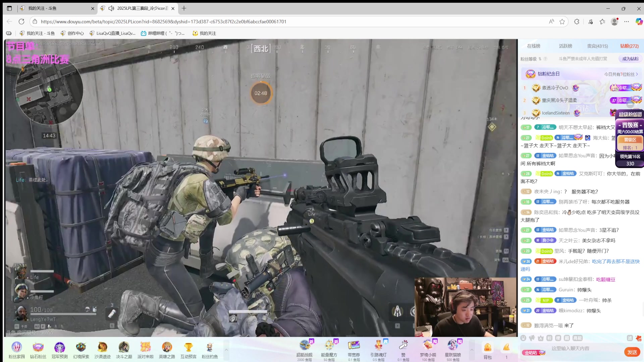The image size is (644, 362).
Task: Open the 金咕咕 badge selector in chat input
Action: click(533, 353)
